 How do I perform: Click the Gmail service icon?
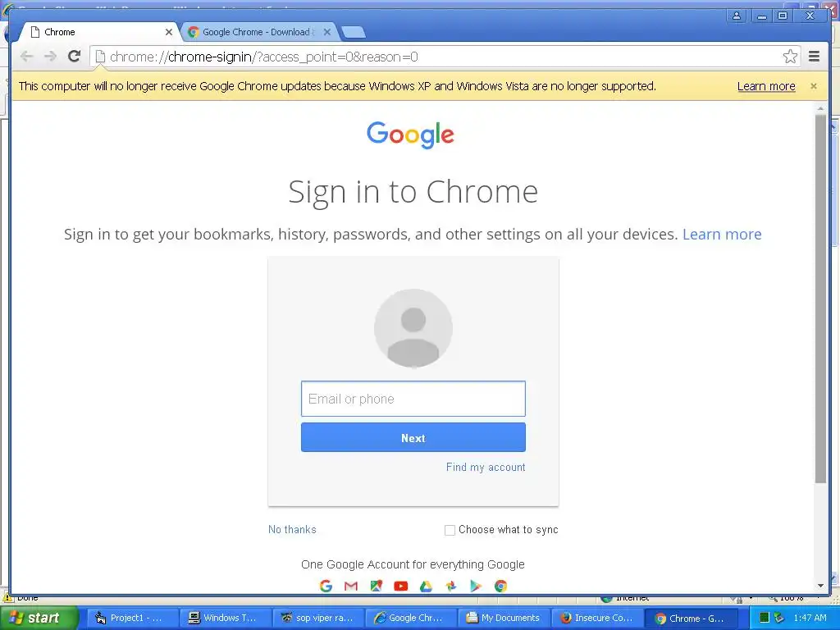click(x=351, y=586)
